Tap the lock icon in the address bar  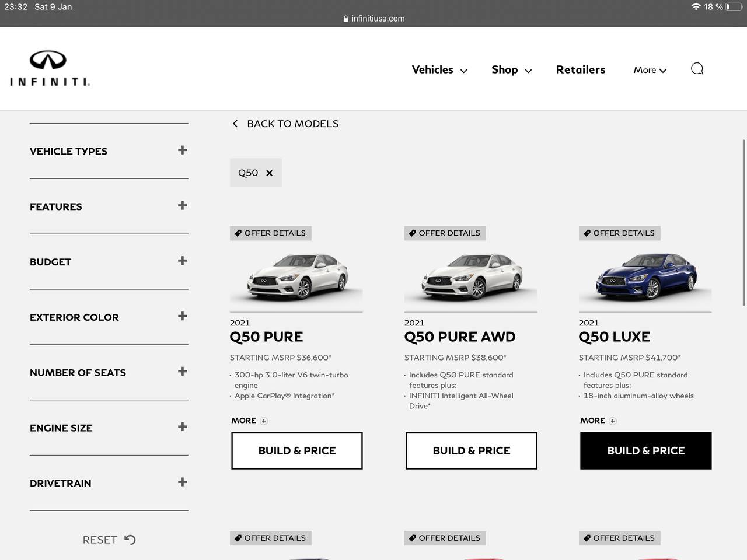click(x=346, y=19)
